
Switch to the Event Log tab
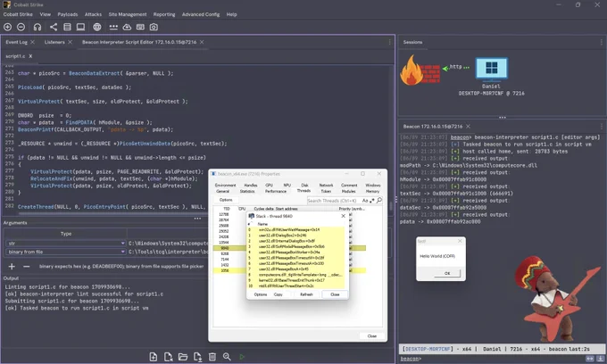(x=16, y=42)
